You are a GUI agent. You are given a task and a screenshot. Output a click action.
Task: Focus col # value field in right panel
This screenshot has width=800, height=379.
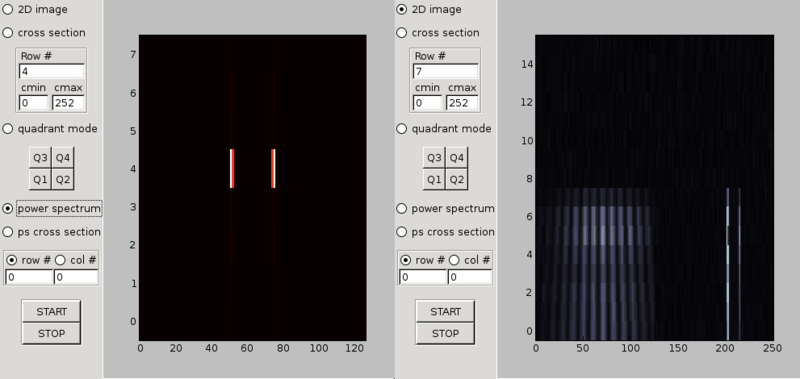(x=470, y=277)
